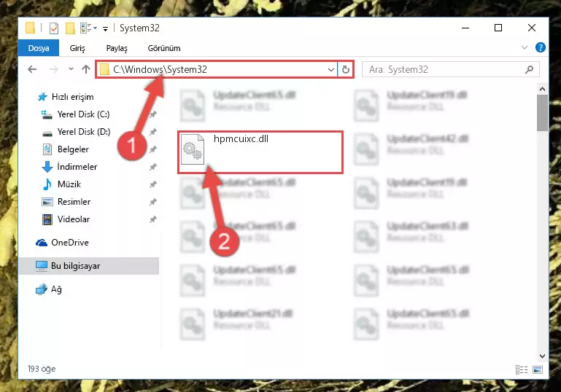Click the 193 öğe status text
561x392 pixels.
[42, 369]
